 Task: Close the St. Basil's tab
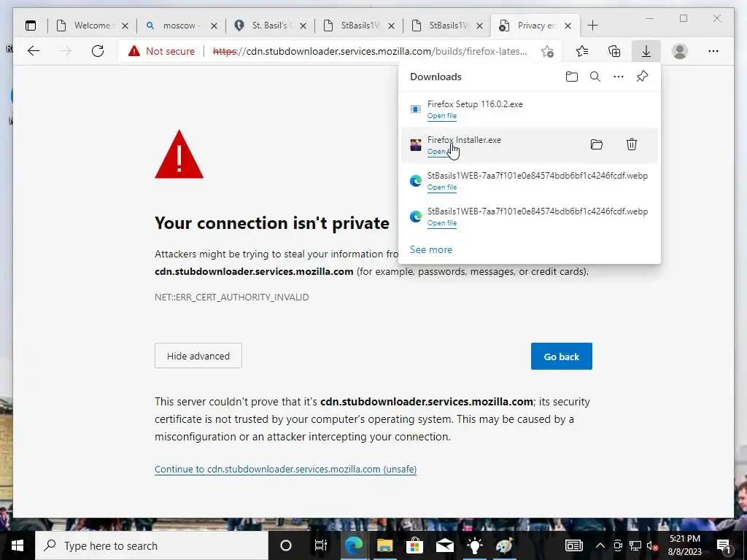coord(303,26)
